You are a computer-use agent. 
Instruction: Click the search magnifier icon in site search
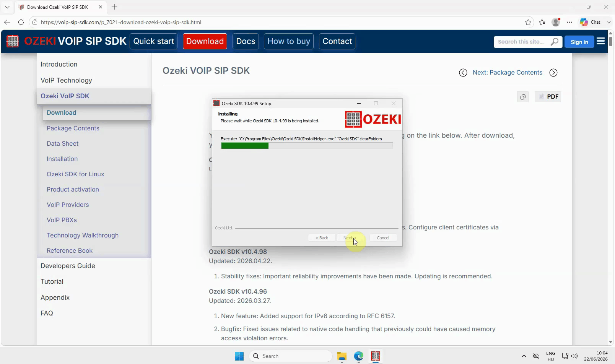(x=554, y=42)
